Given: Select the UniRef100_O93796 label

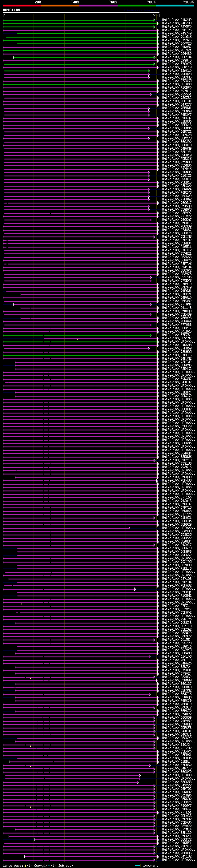Looking at the screenshot, I should [177, 277].
